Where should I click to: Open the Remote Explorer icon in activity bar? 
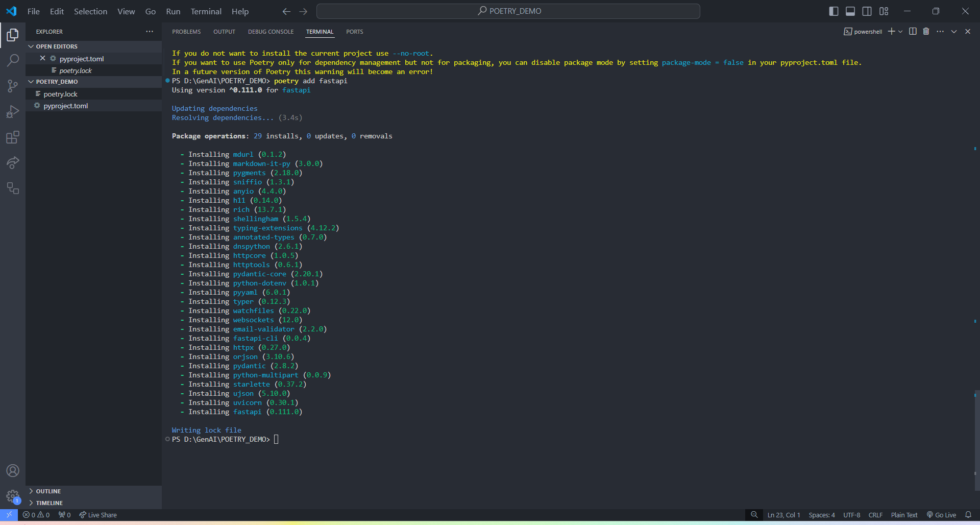click(x=13, y=188)
